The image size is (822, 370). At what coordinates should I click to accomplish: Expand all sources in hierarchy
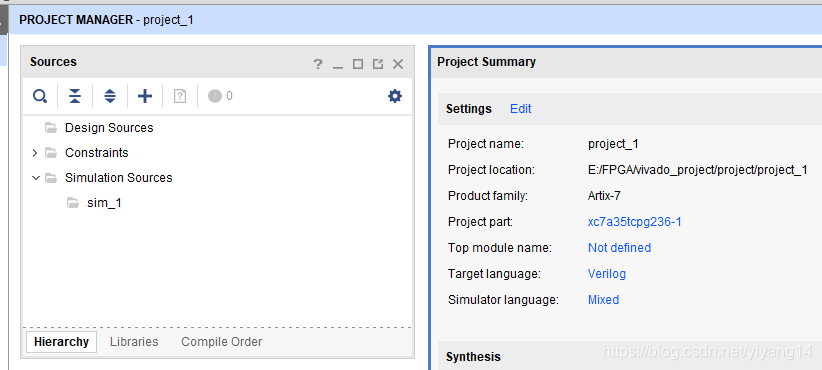[x=110, y=96]
